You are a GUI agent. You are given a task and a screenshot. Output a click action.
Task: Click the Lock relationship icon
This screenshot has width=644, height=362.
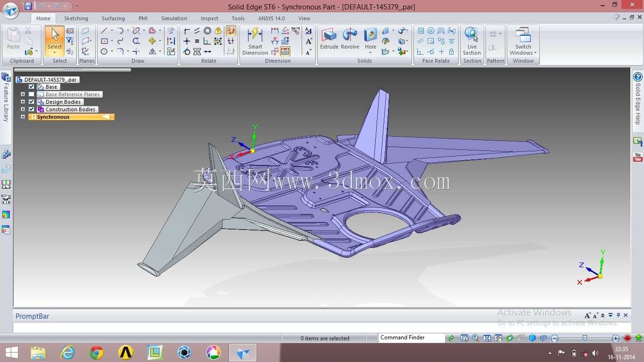tap(218, 31)
